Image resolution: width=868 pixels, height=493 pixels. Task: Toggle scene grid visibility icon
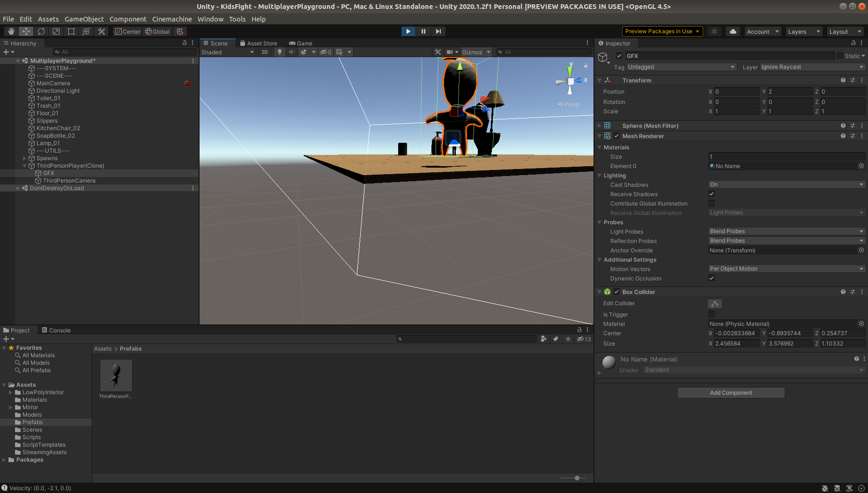click(x=339, y=52)
